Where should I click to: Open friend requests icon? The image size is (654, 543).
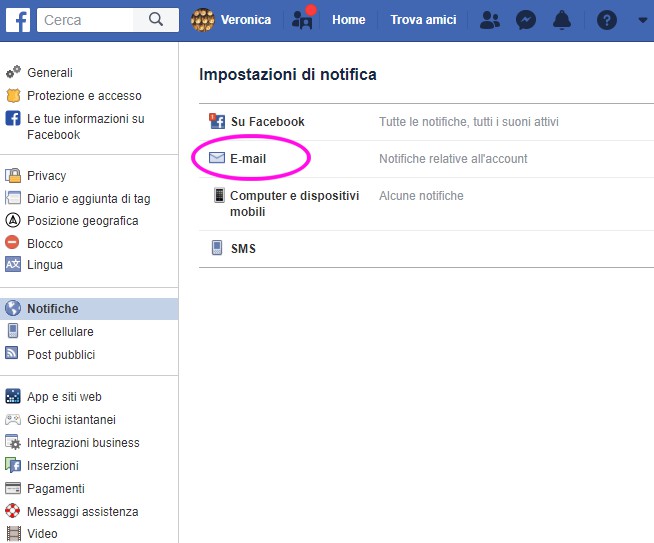click(490, 20)
